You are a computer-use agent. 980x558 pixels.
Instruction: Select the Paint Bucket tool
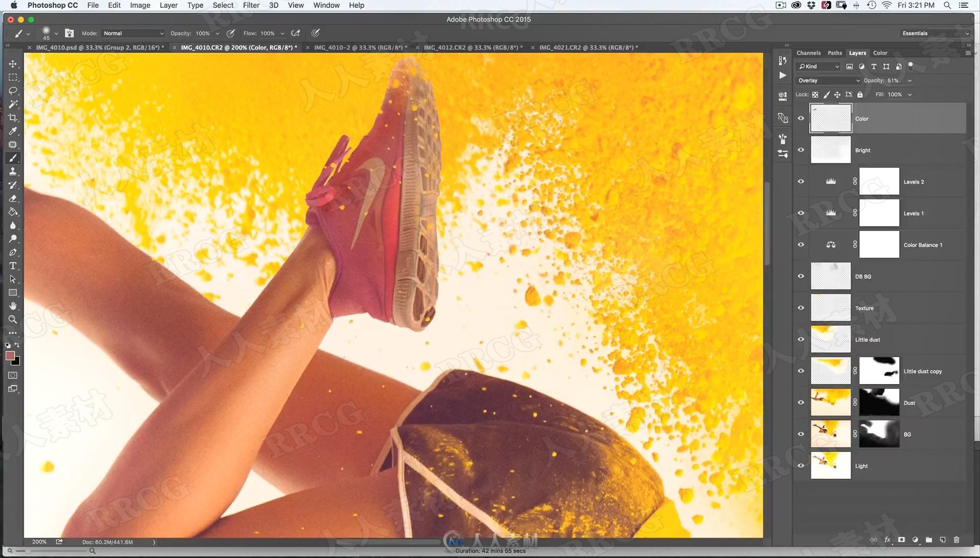pos(13,212)
